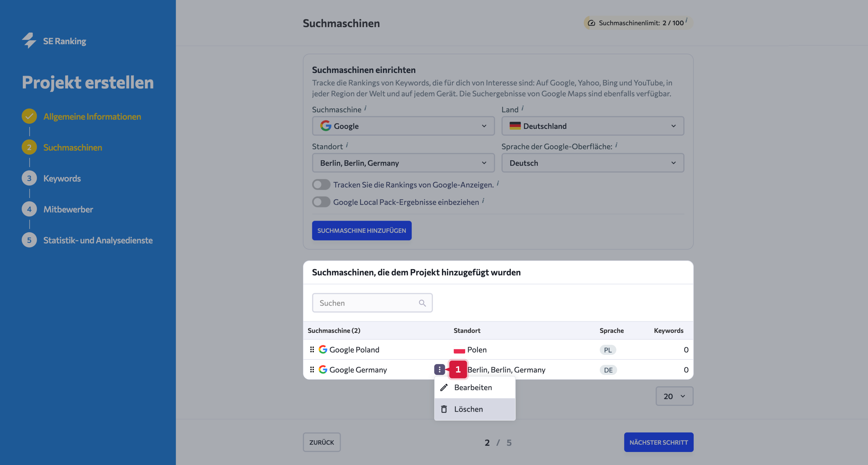Viewport: 868px width, 465px height.
Task: Select Löschen from the context menu
Action: (x=475, y=409)
